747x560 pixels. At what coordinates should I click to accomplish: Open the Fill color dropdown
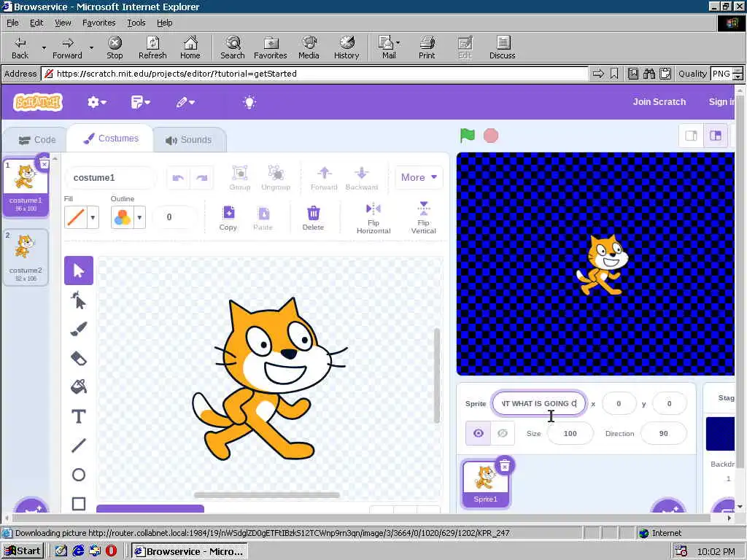click(93, 217)
